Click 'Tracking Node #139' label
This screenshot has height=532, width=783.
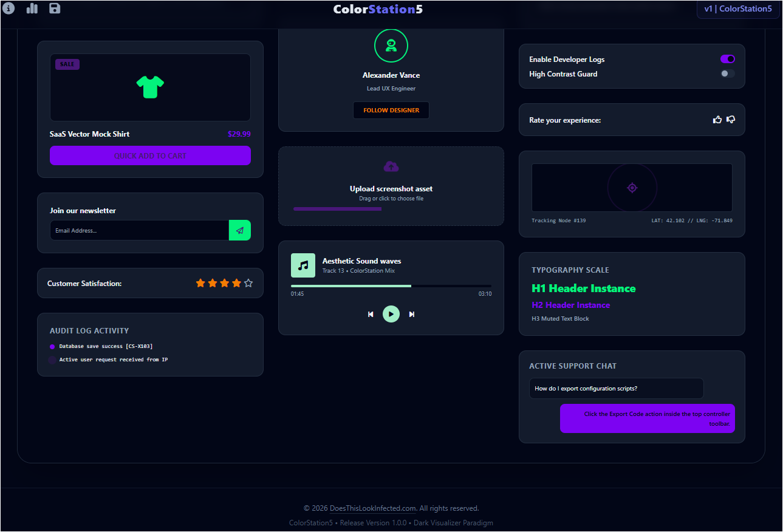click(559, 220)
